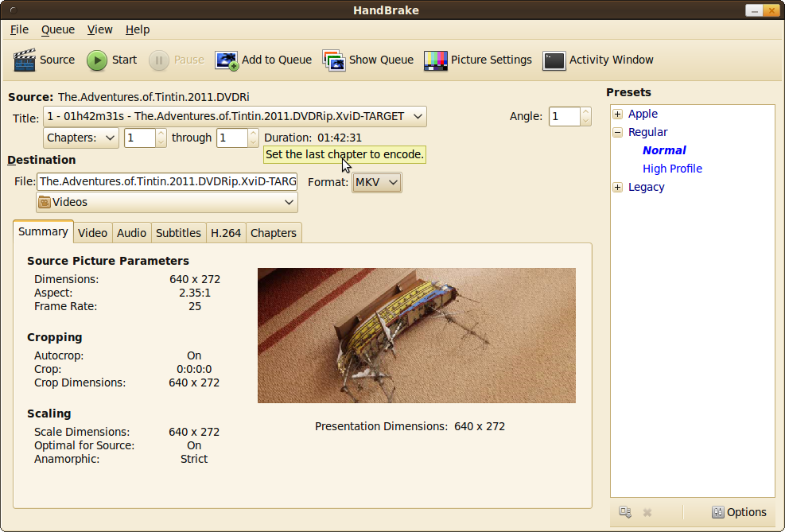
Task: Click the Legacy preset category label
Action: tap(647, 187)
